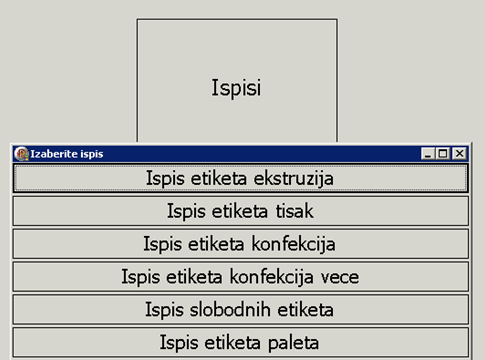This screenshot has height=360, width=485.
Task: Pick the tisak label print option
Action: click(x=240, y=211)
